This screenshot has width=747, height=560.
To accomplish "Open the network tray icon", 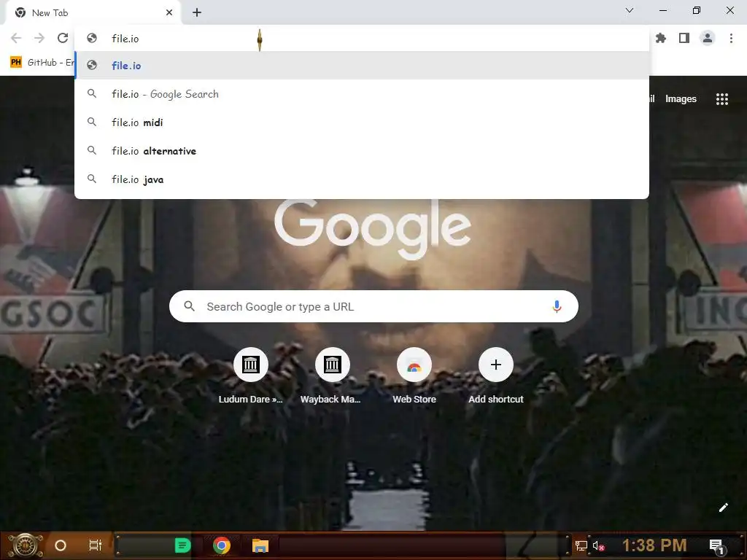I will click(581, 545).
